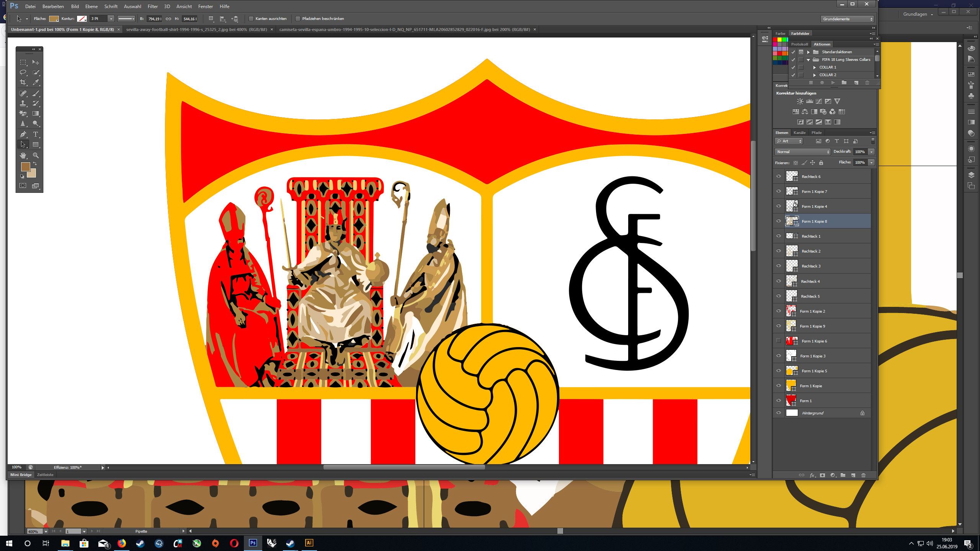Add a Color Balance adjustment

pos(805,112)
